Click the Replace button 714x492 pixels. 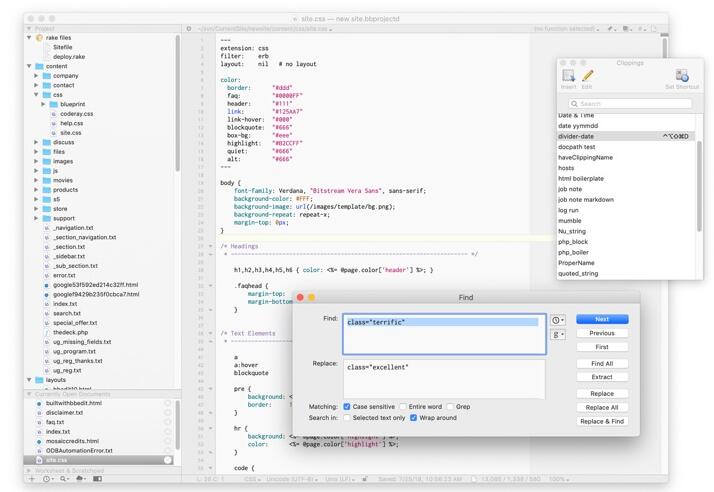click(x=602, y=394)
